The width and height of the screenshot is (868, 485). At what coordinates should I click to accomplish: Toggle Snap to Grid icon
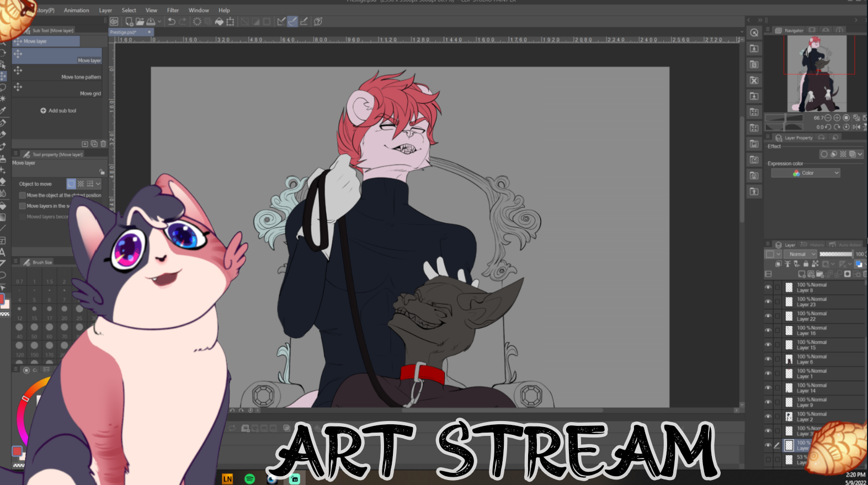point(303,22)
